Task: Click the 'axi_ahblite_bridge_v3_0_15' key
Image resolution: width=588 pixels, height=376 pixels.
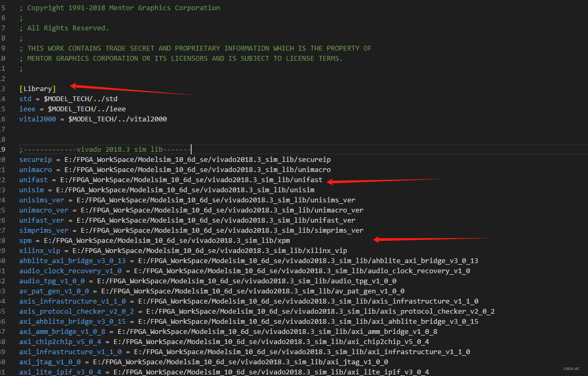Action: (x=72, y=322)
